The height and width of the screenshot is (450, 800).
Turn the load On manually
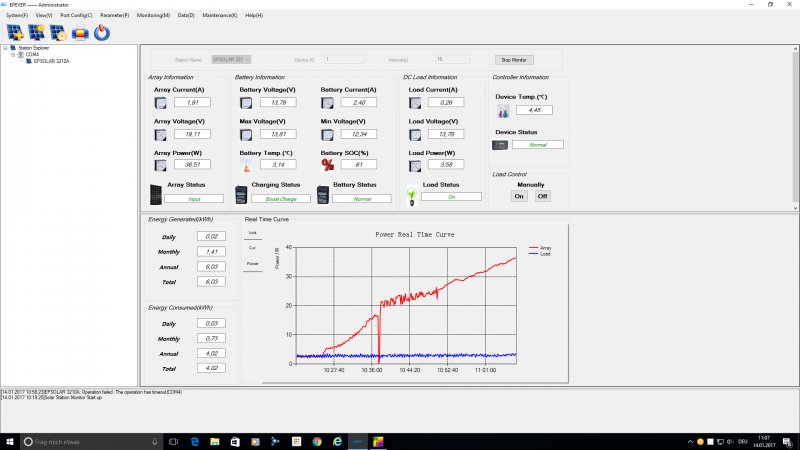(519, 196)
